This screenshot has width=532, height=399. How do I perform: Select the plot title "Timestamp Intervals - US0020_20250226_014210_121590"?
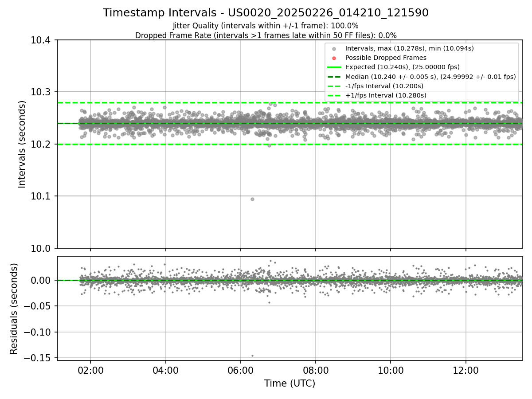pos(266,13)
